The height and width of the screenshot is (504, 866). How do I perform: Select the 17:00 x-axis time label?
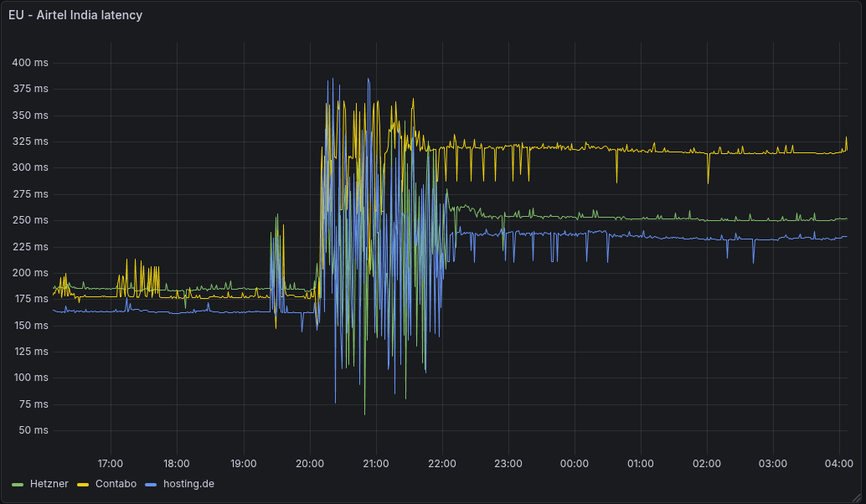pyautogui.click(x=111, y=463)
